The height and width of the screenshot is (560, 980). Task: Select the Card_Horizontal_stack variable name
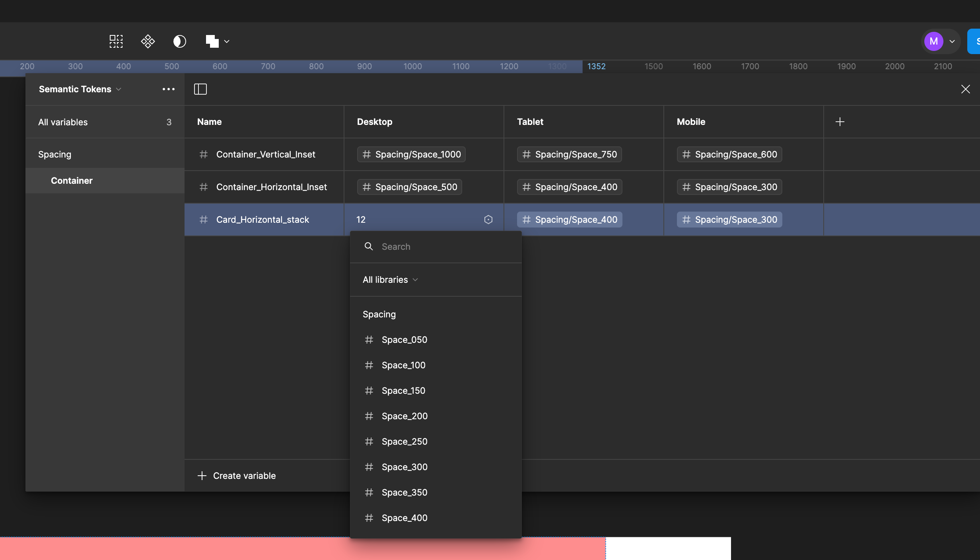click(x=262, y=220)
